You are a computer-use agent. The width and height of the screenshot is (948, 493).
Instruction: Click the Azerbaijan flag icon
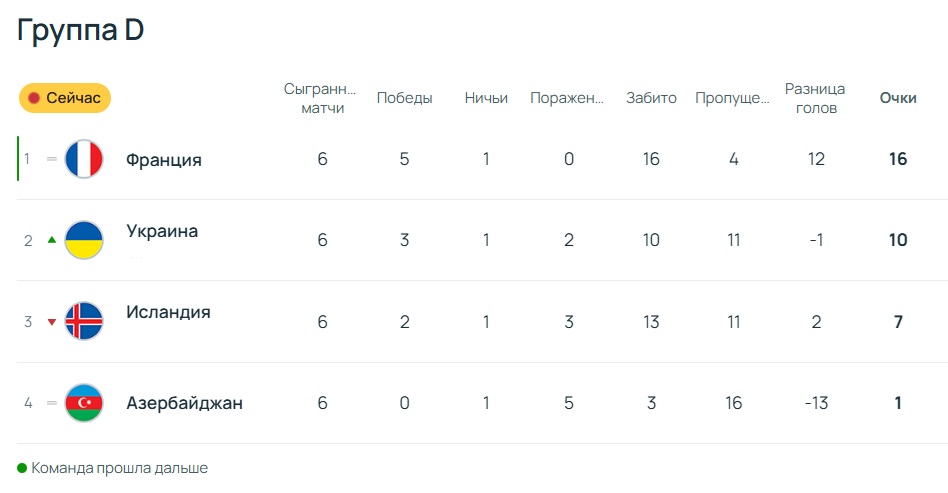(84, 403)
